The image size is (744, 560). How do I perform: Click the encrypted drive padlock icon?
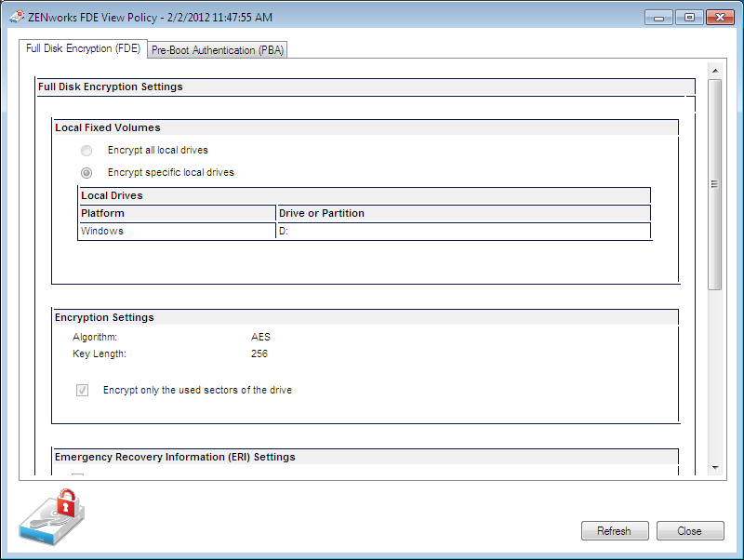click(52, 518)
